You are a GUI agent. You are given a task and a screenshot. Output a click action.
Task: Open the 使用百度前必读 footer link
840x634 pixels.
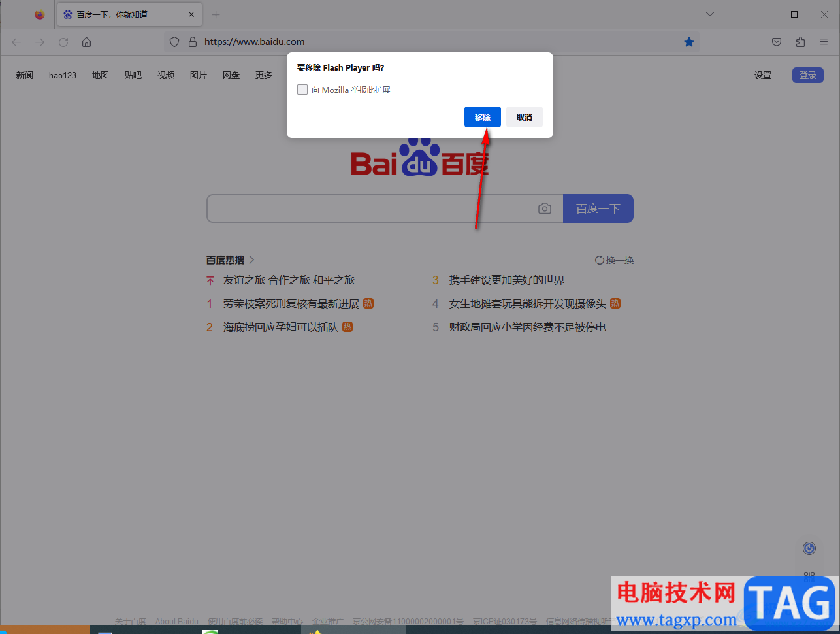(x=235, y=621)
